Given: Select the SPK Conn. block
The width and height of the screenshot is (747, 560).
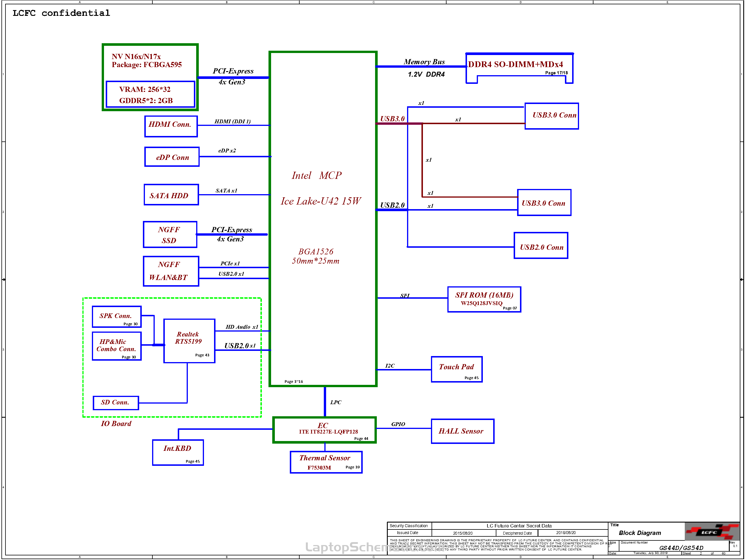Looking at the screenshot, I should (116, 317).
